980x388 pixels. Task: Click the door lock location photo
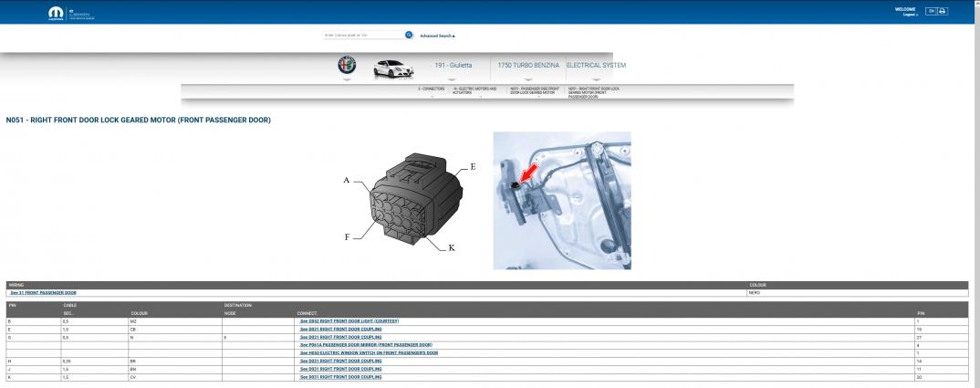562,200
